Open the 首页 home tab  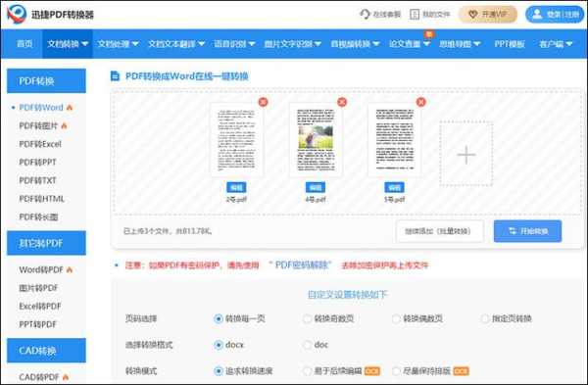(24, 44)
